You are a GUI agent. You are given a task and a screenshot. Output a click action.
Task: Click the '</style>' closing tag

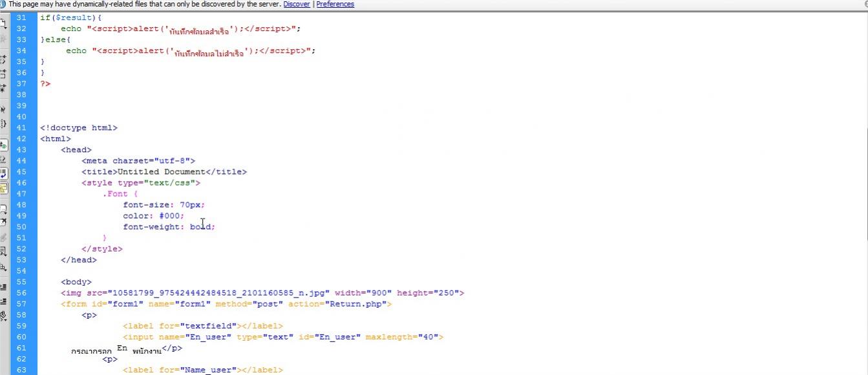[x=102, y=248]
